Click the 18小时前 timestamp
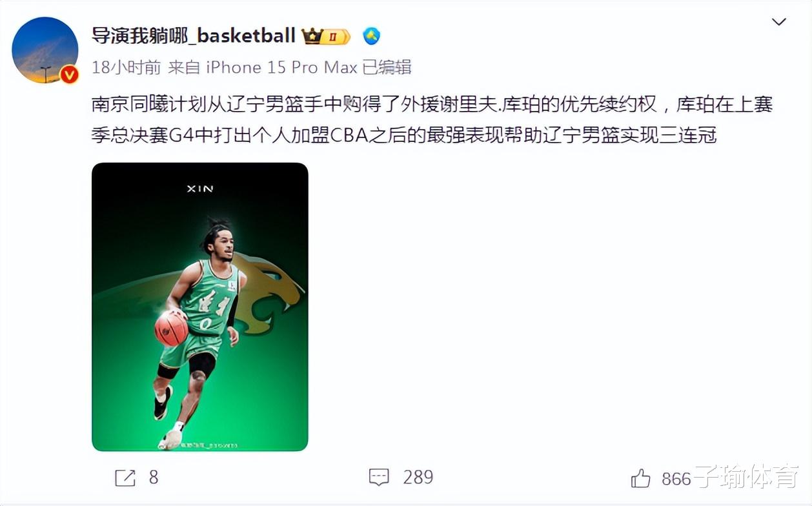The image size is (812, 506). tap(127, 67)
